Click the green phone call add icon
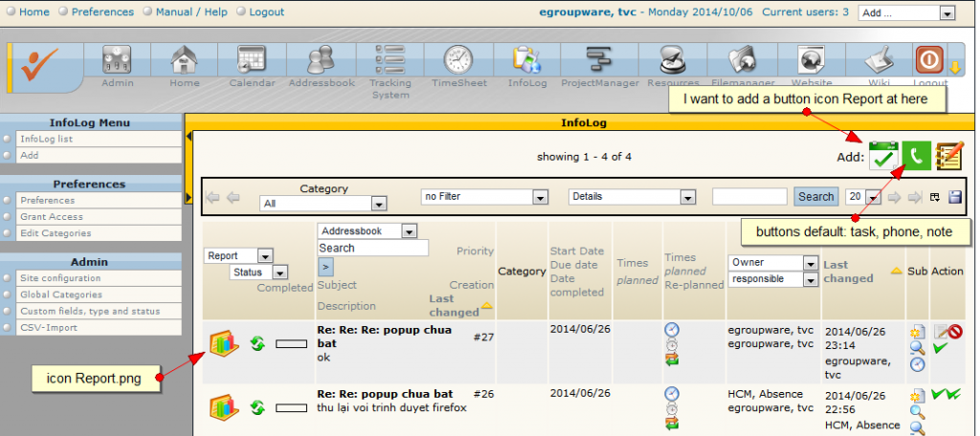980x436 pixels. point(916,156)
